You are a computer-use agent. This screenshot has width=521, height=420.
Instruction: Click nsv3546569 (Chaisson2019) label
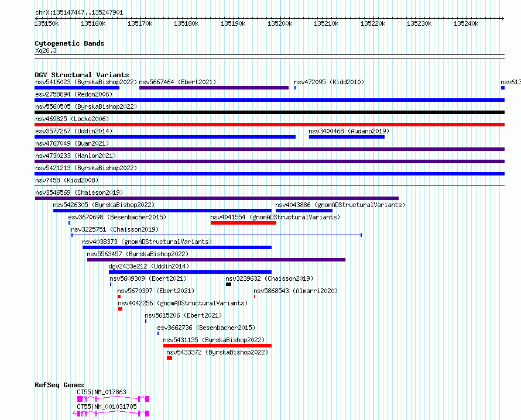point(79,192)
